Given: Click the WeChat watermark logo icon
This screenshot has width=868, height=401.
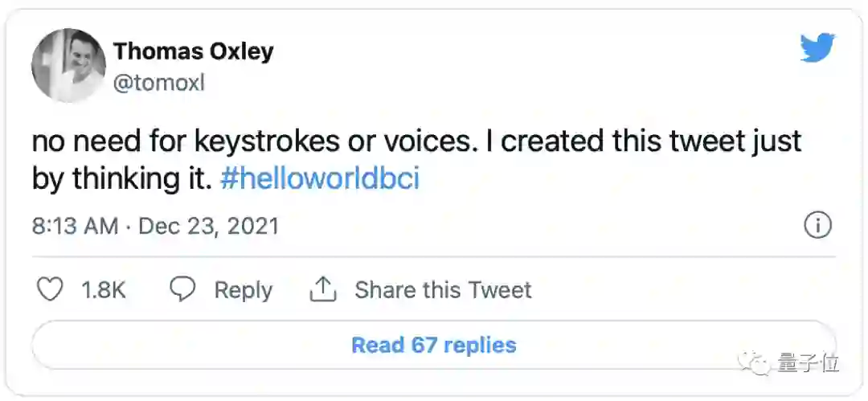Looking at the screenshot, I should [x=757, y=364].
